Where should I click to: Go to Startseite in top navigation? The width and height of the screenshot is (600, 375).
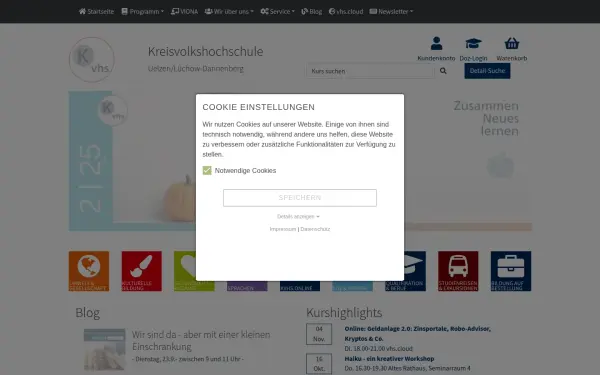[96, 11]
